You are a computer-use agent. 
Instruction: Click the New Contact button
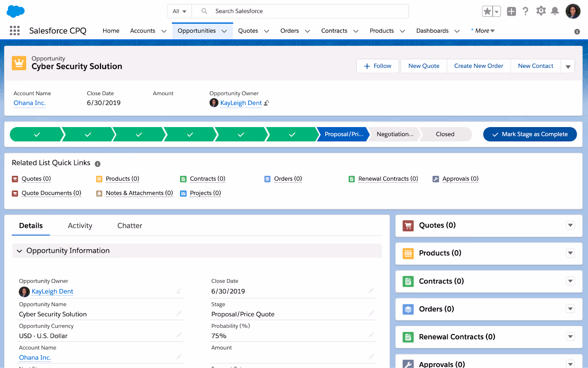pyautogui.click(x=535, y=66)
